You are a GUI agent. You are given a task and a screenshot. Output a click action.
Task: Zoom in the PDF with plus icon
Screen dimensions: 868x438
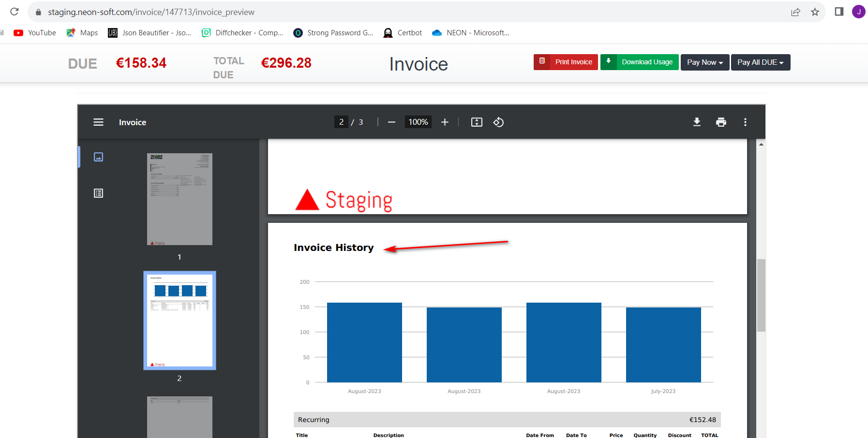tap(445, 122)
